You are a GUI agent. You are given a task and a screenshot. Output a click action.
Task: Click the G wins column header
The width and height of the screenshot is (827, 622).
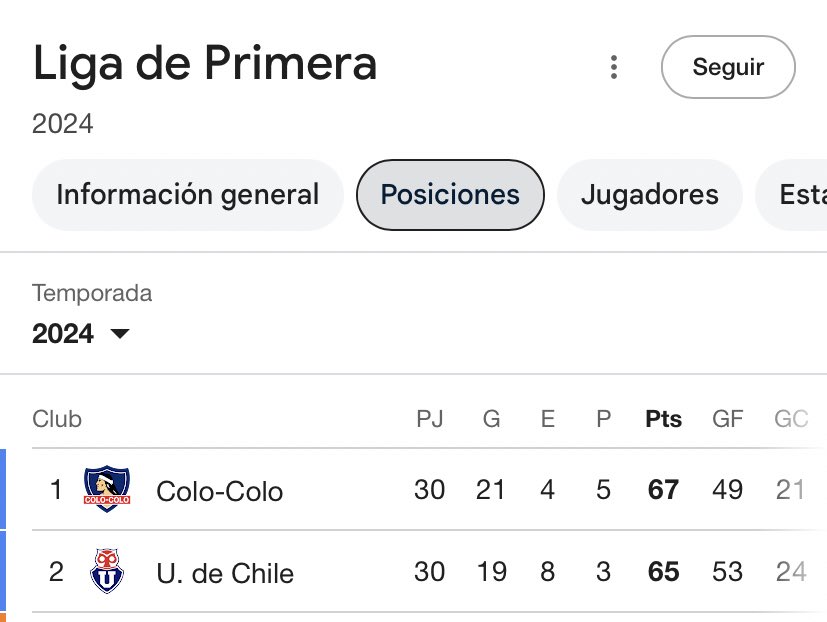[x=491, y=419]
